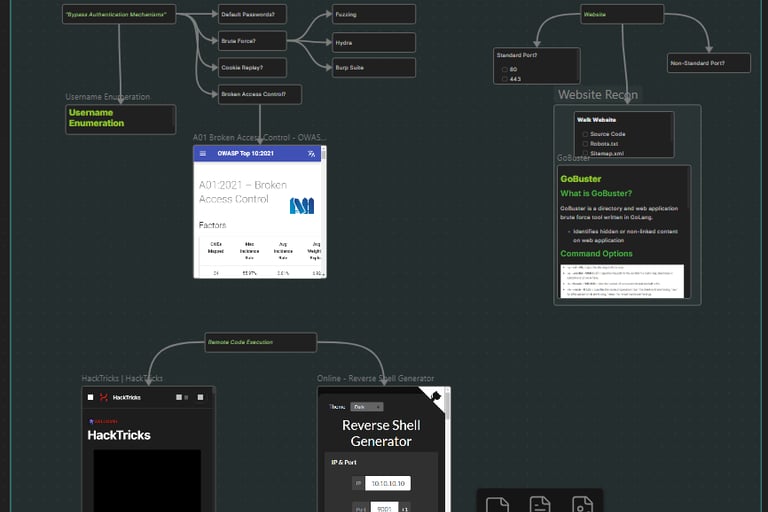Open the Theme dropdown in Reverse Shell Generator

pyautogui.click(x=367, y=407)
